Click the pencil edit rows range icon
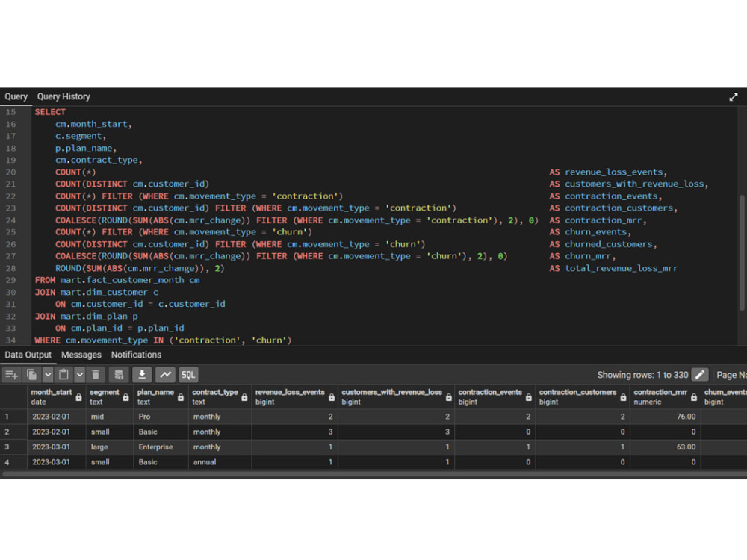 point(700,375)
